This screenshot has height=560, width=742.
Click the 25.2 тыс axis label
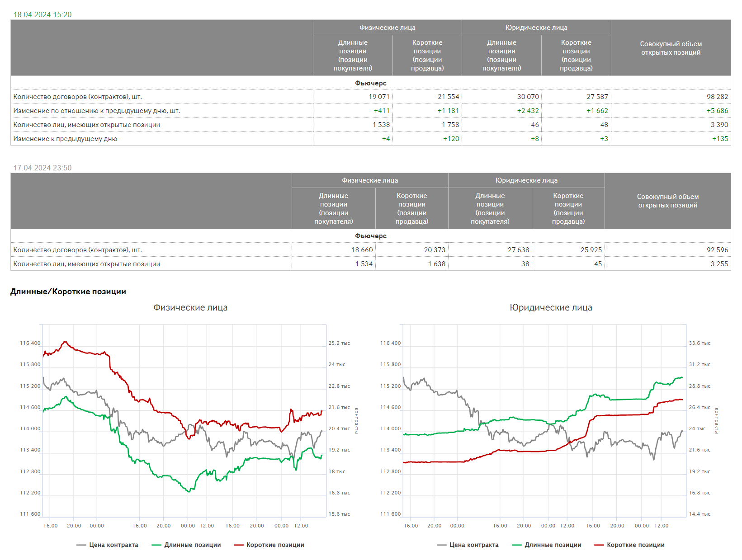(x=339, y=343)
